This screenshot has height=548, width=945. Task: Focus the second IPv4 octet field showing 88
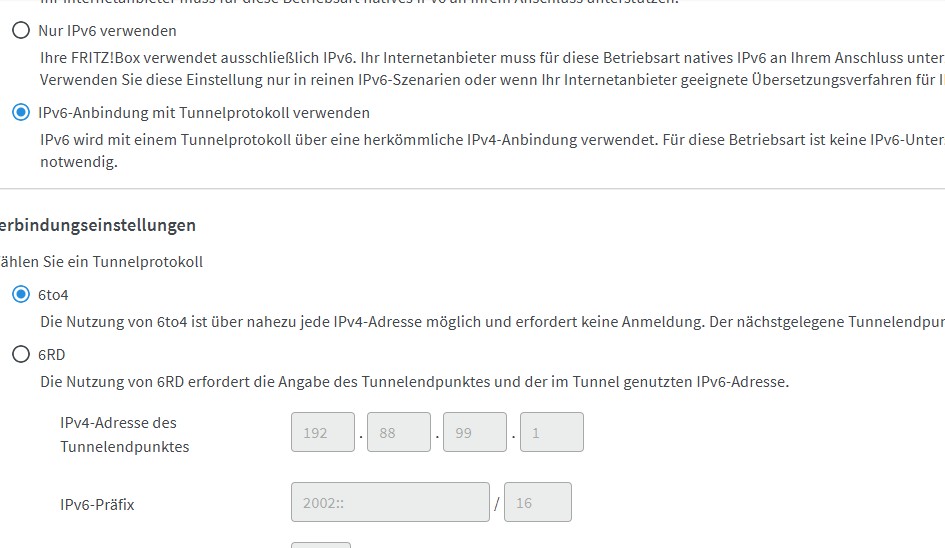tap(399, 433)
